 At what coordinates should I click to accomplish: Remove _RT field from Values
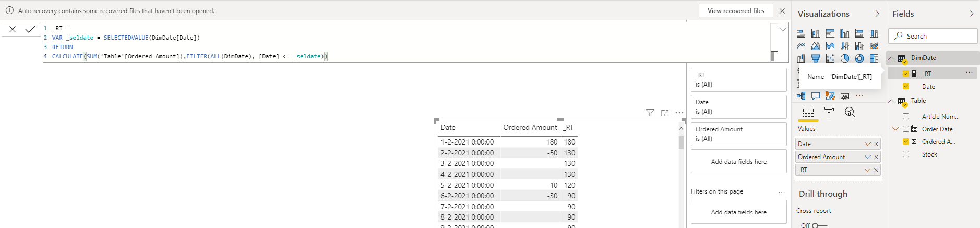[x=876, y=170]
